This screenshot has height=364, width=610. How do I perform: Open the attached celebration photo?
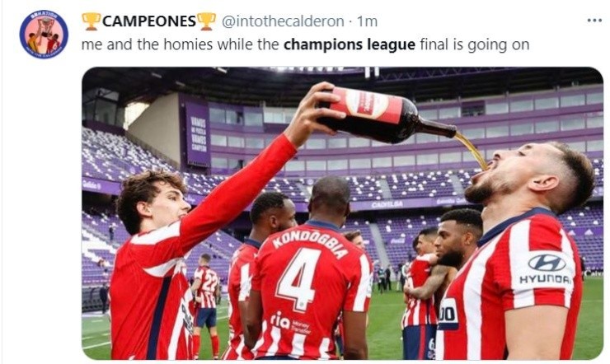coord(342,213)
